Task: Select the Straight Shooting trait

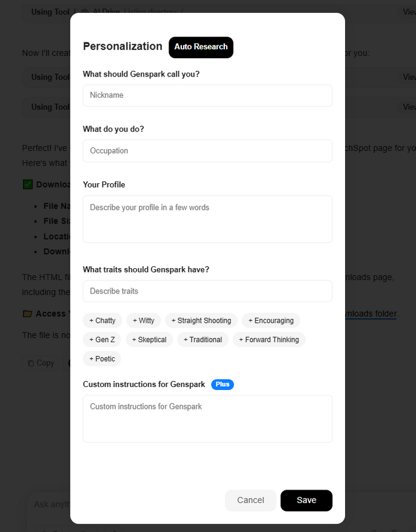Action: coord(201,320)
